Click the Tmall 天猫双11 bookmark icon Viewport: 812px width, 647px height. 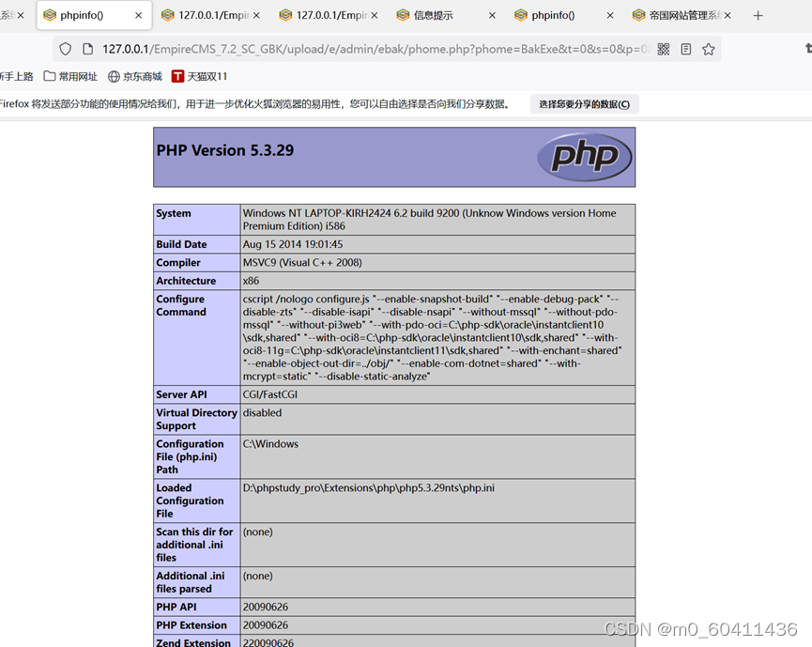177,77
